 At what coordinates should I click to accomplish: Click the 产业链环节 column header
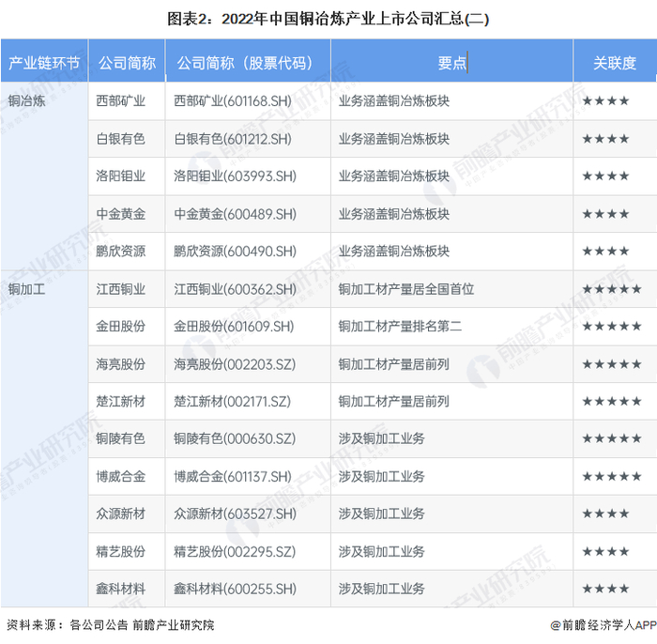44,63
